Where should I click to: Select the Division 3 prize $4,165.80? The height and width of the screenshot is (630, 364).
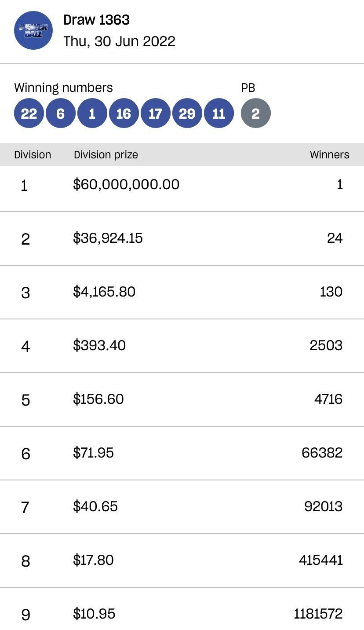(x=104, y=292)
